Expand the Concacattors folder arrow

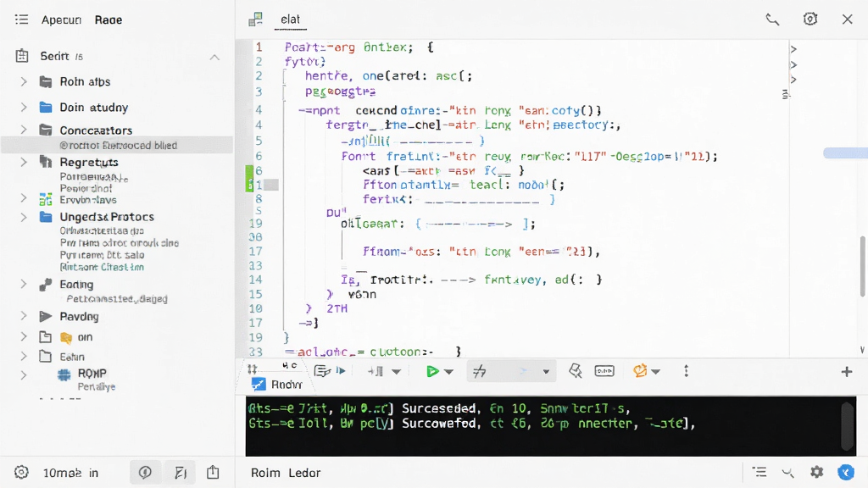point(24,130)
